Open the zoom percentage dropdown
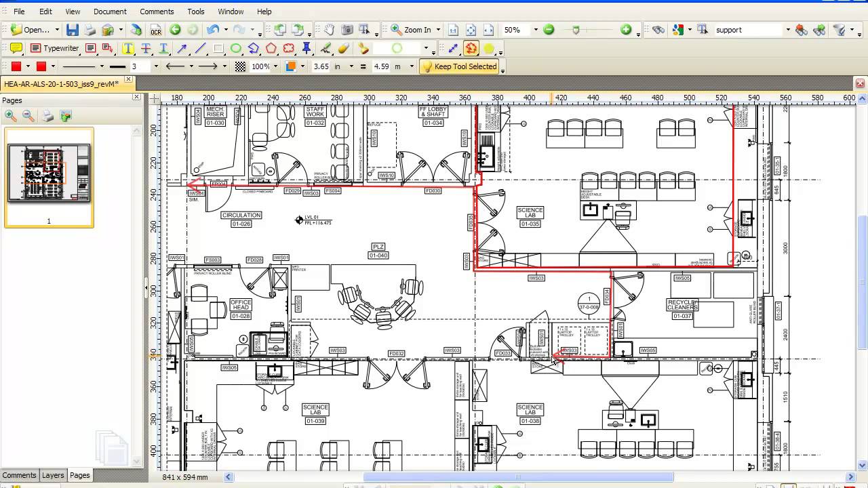The width and height of the screenshot is (868, 488). coord(535,30)
